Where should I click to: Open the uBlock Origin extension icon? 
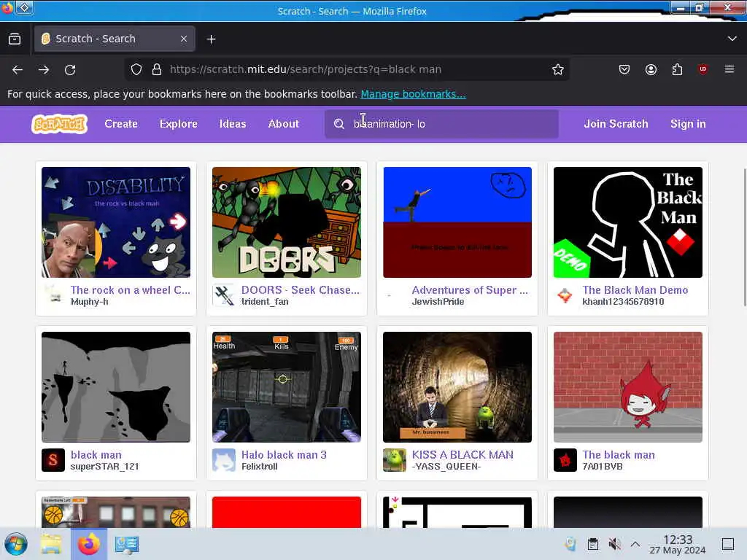click(703, 69)
